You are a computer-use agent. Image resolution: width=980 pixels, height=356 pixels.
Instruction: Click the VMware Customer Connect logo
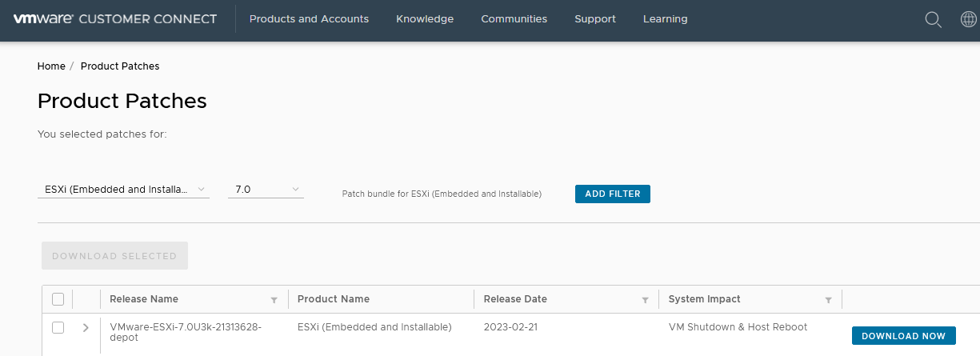click(x=115, y=19)
